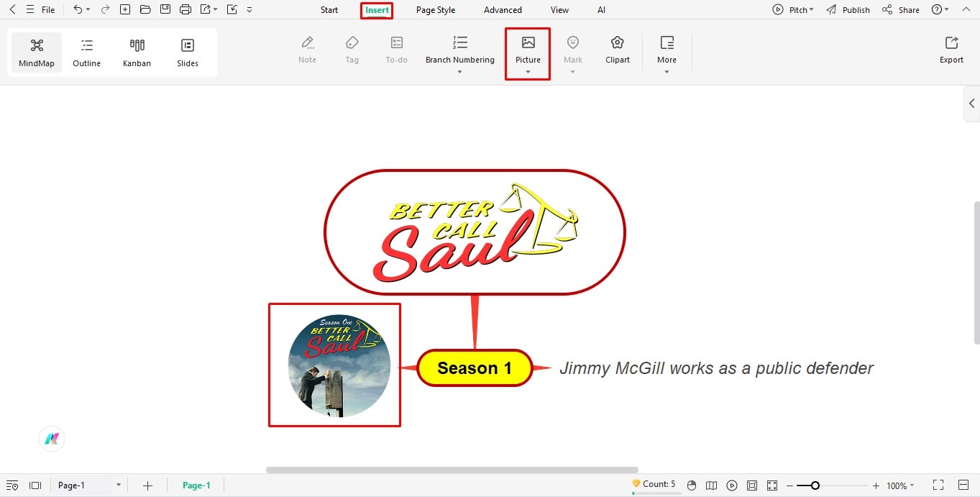
Task: Click the Share button
Action: coord(901,10)
